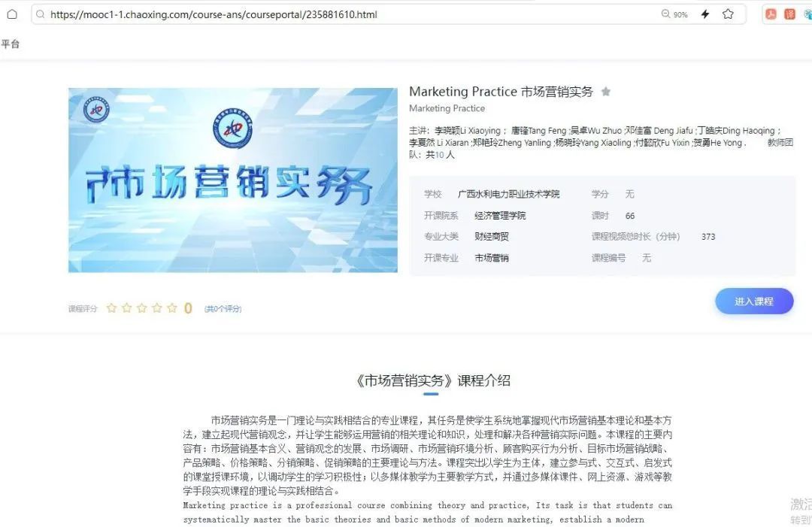The width and height of the screenshot is (812, 527).
Task: Click the search icon in address bar
Action: [x=41, y=14]
